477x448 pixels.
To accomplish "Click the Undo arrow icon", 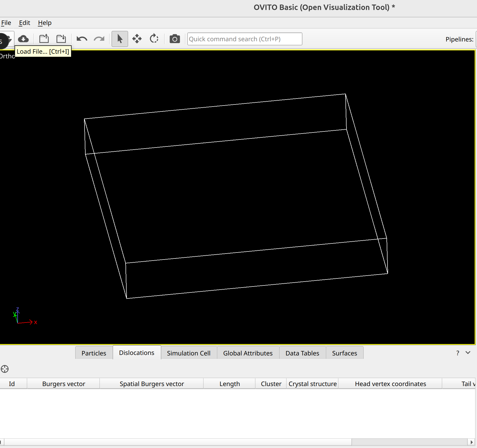I will tap(82, 39).
